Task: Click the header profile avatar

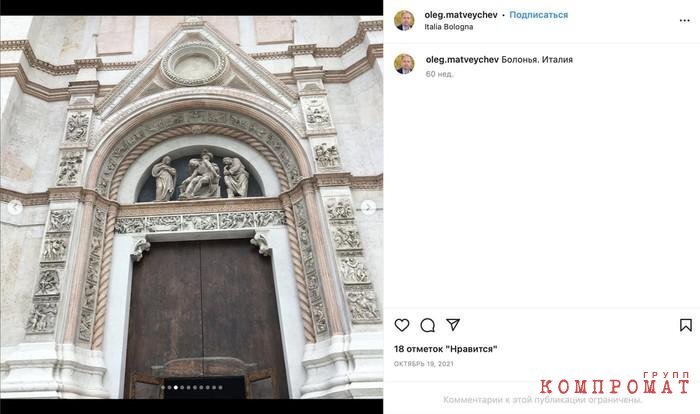Action: point(404,20)
